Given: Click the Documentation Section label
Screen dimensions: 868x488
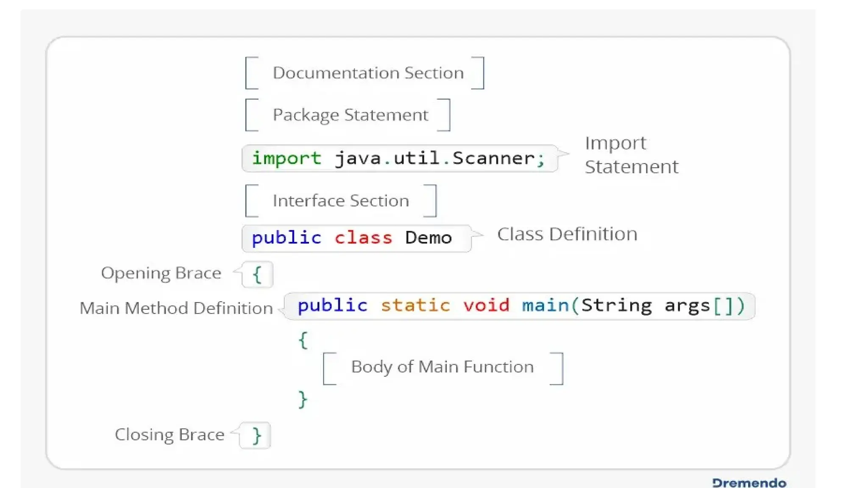Looking at the screenshot, I should tap(368, 73).
